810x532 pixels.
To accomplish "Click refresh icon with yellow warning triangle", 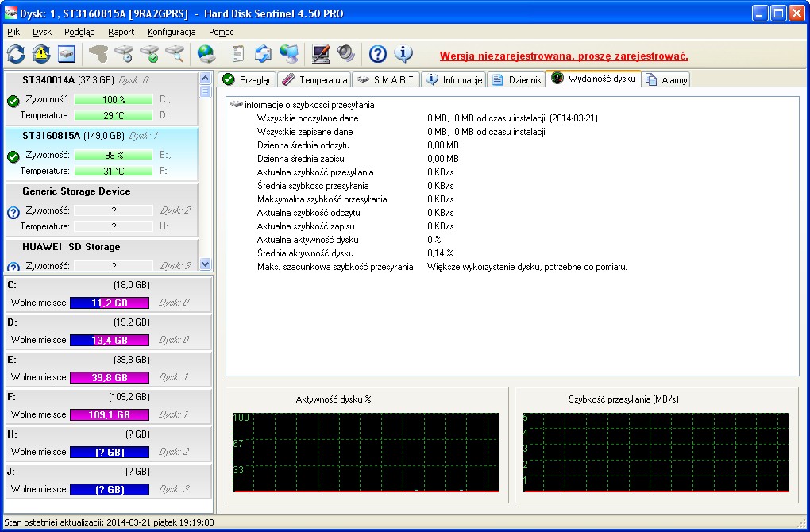I will [x=41, y=54].
